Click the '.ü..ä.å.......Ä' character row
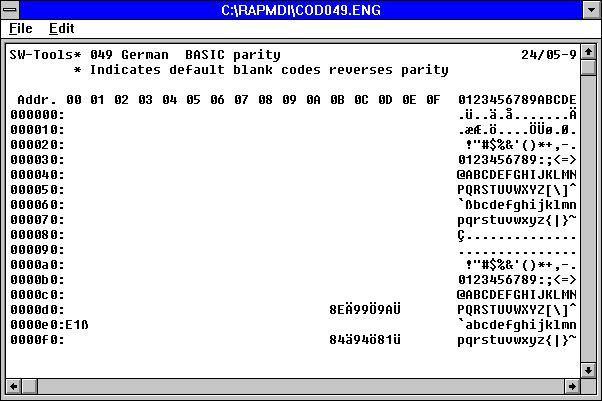This screenshot has height=401, width=602. click(517, 114)
